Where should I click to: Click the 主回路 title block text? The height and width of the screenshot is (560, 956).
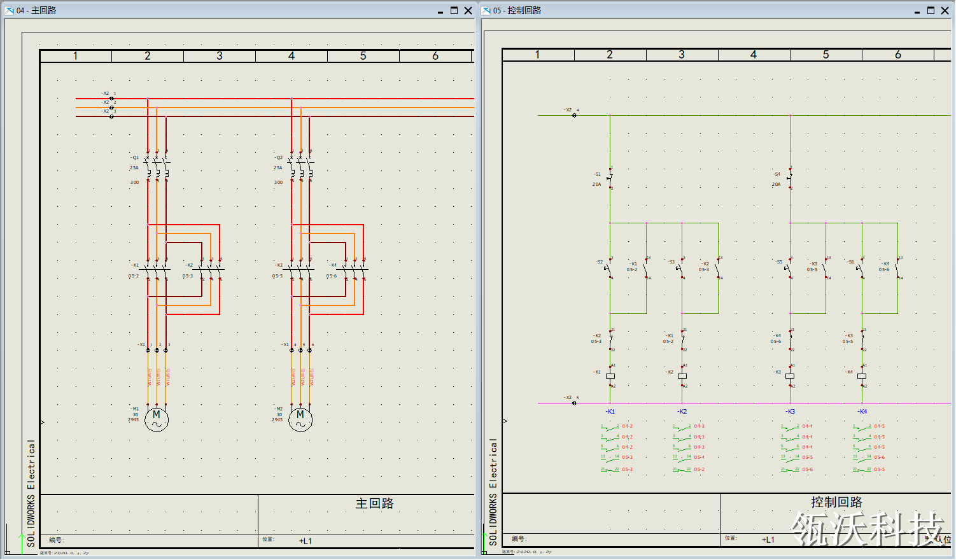coord(374,503)
